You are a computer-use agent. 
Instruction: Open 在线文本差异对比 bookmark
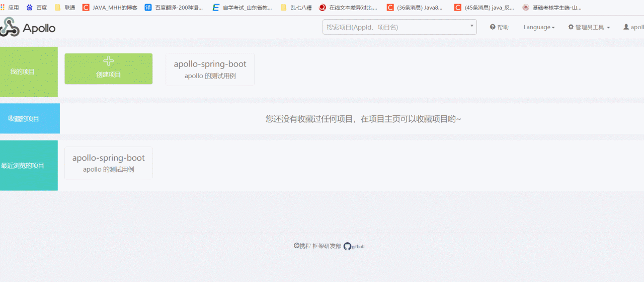tap(348, 8)
